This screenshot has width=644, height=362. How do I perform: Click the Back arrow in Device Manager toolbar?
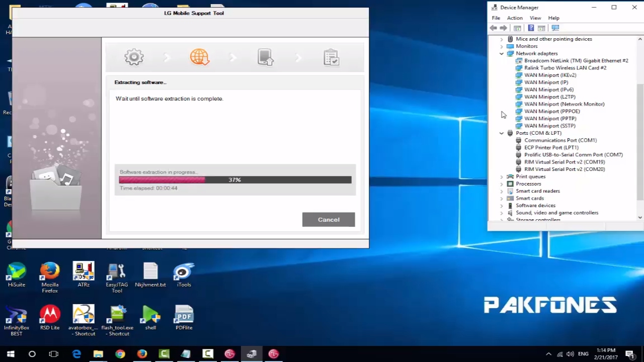pos(494,28)
